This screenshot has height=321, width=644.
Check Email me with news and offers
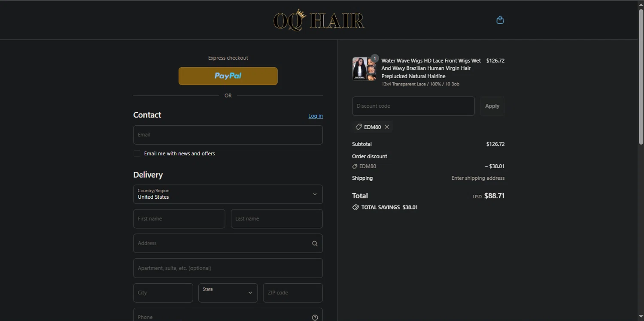click(137, 154)
